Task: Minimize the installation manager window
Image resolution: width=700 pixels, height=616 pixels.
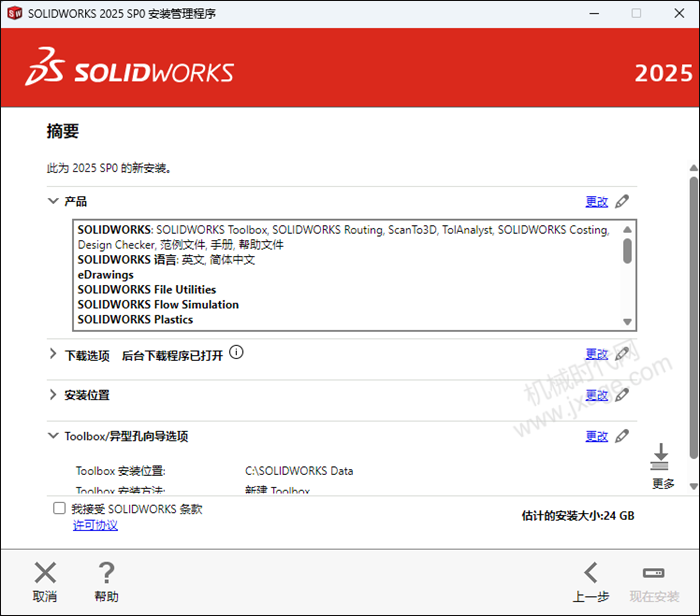Action: (594, 13)
